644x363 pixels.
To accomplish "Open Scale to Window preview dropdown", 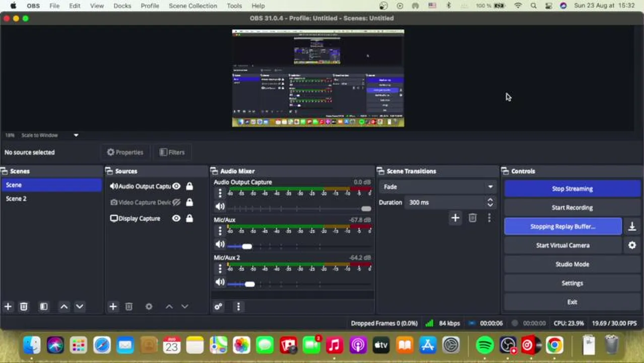I will pos(49,135).
